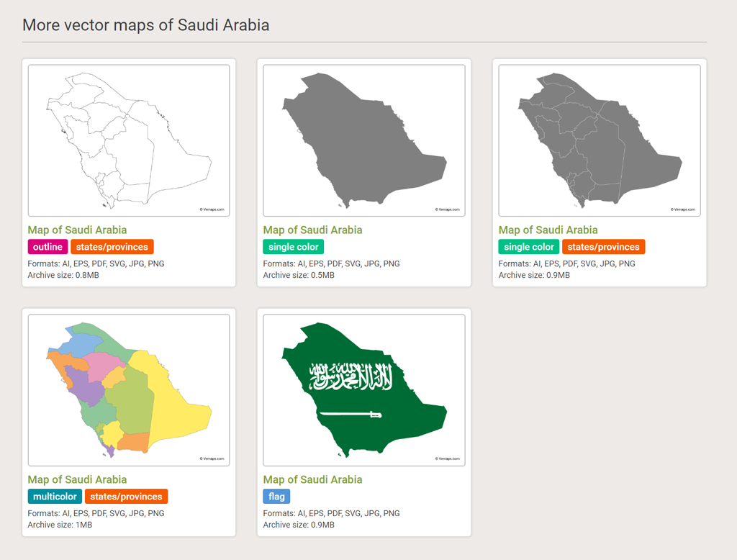Click the teal multicolor tag

pyautogui.click(x=55, y=497)
